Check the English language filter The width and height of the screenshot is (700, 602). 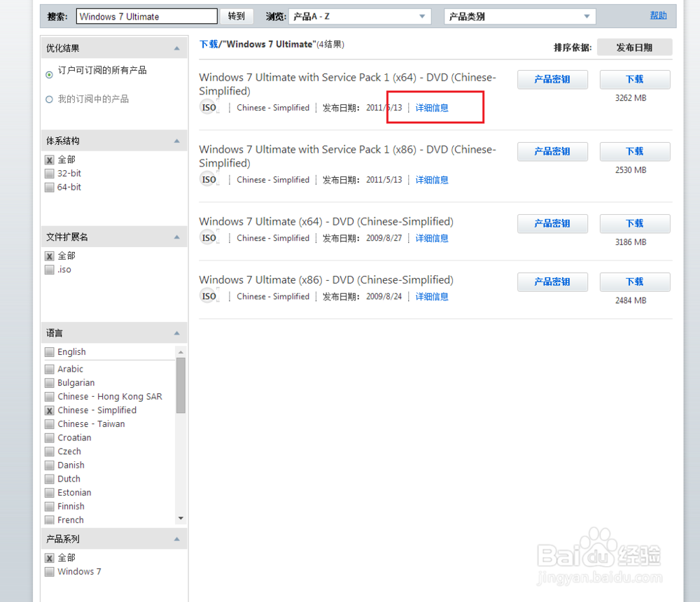50,352
